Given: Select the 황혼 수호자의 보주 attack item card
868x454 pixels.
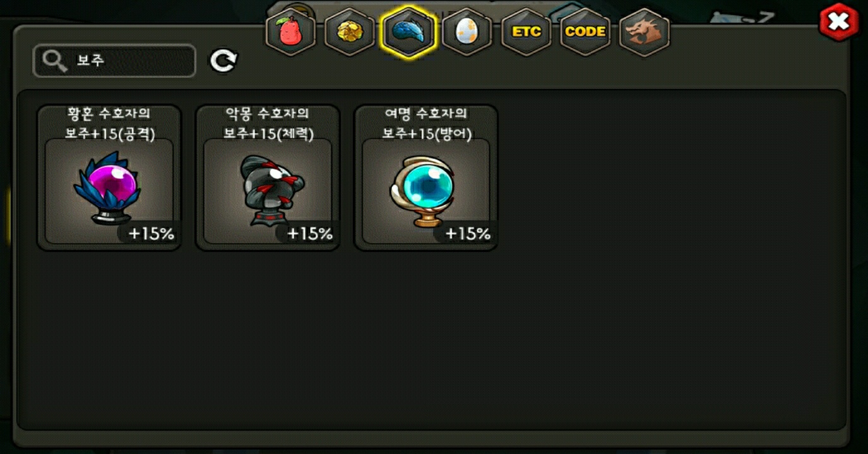Looking at the screenshot, I should tap(109, 177).
